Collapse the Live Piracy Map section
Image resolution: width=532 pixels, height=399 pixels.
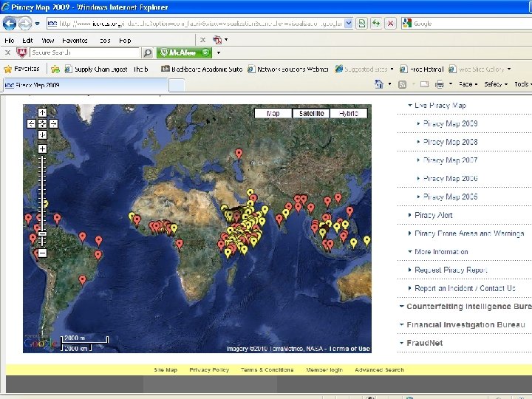[x=440, y=106]
